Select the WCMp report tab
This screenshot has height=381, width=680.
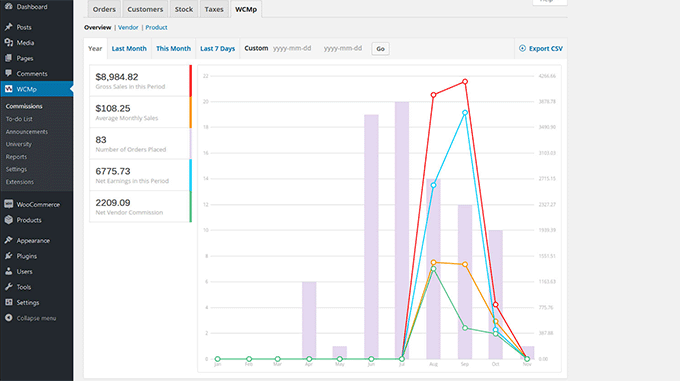pos(246,9)
